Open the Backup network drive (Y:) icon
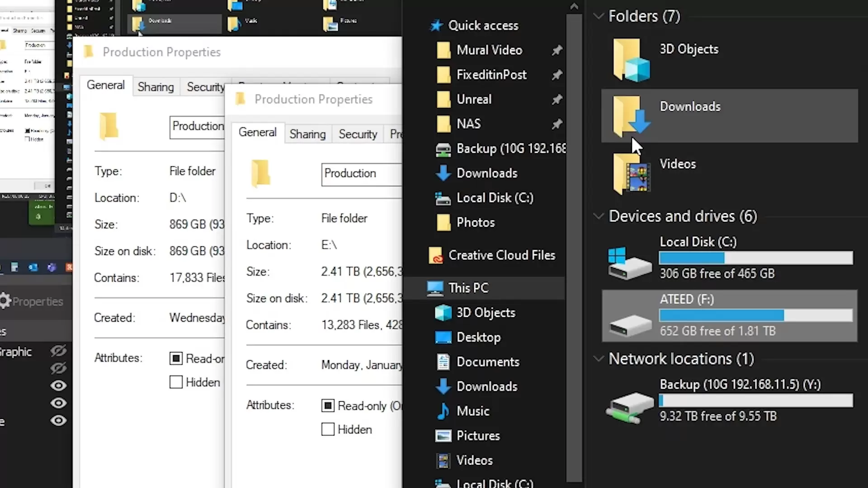 pyautogui.click(x=630, y=407)
